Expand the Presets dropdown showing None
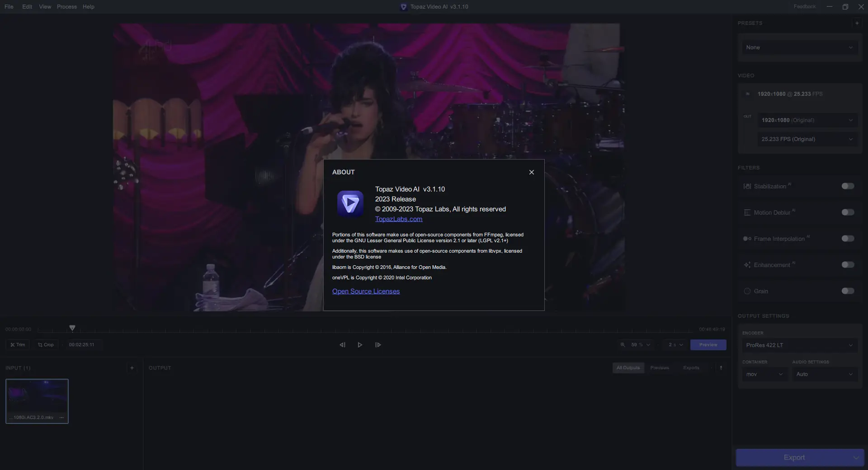The height and width of the screenshot is (470, 868). click(x=799, y=47)
